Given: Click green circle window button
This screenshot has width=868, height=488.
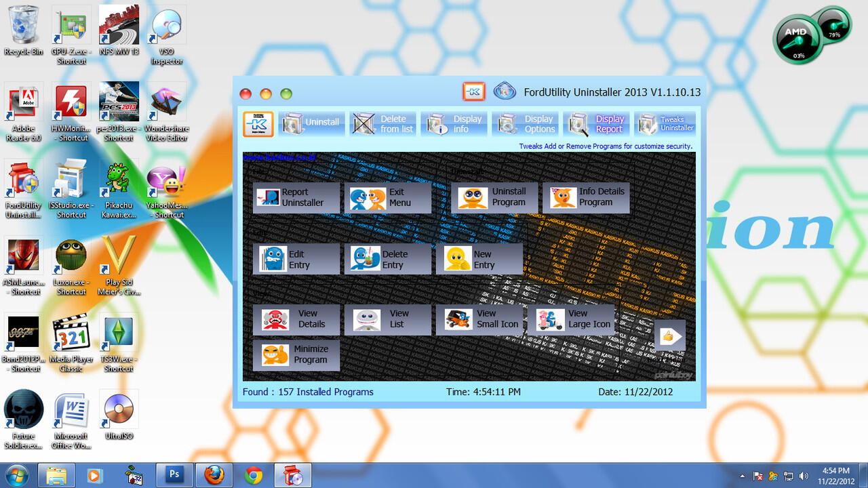Looking at the screenshot, I should click(286, 94).
